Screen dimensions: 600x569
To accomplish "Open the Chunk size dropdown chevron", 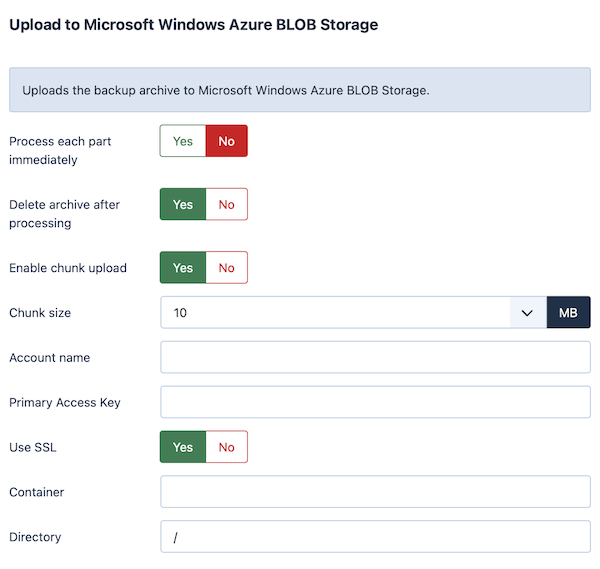I will (x=527, y=313).
